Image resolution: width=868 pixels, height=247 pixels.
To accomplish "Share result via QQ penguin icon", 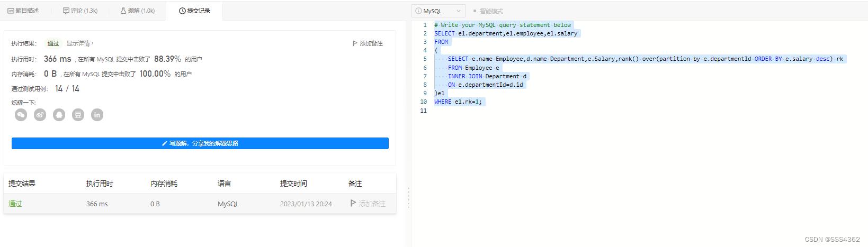I will 59,115.
